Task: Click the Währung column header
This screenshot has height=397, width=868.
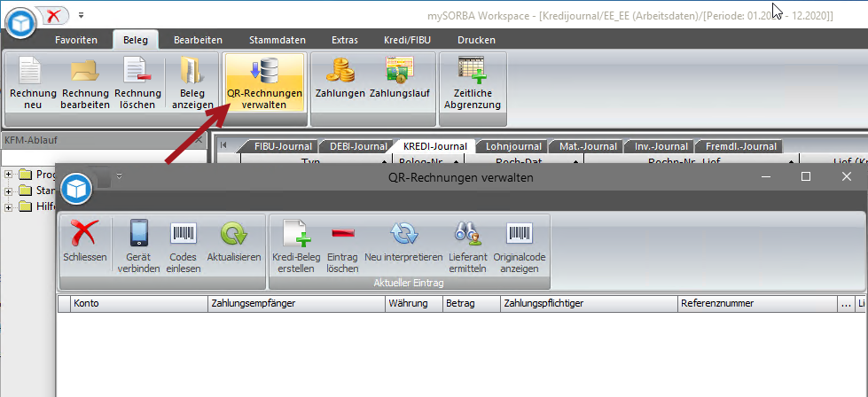Action: (414, 304)
